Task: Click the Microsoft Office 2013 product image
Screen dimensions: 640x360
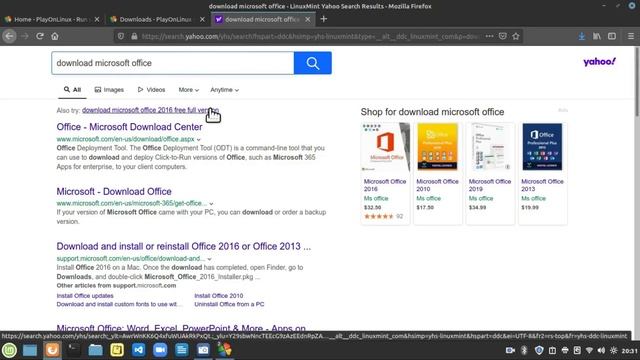Action: coord(542,147)
